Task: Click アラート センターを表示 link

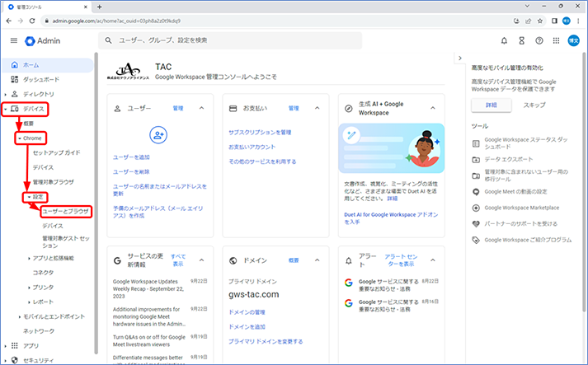Action: 401,260
